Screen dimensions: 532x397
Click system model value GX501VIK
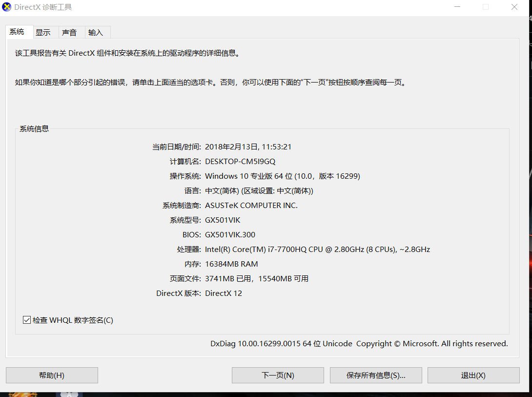[x=223, y=220]
